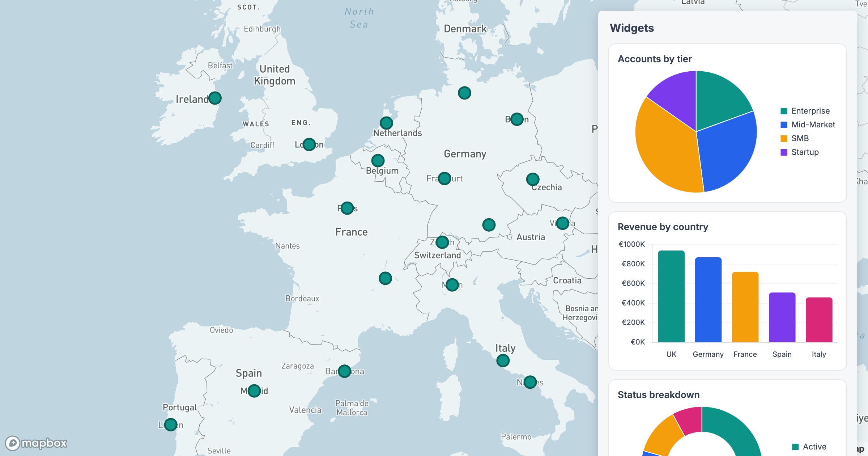Click marker in northern Germany below Denmark
Screen dimensions: 868x456
pos(464,93)
